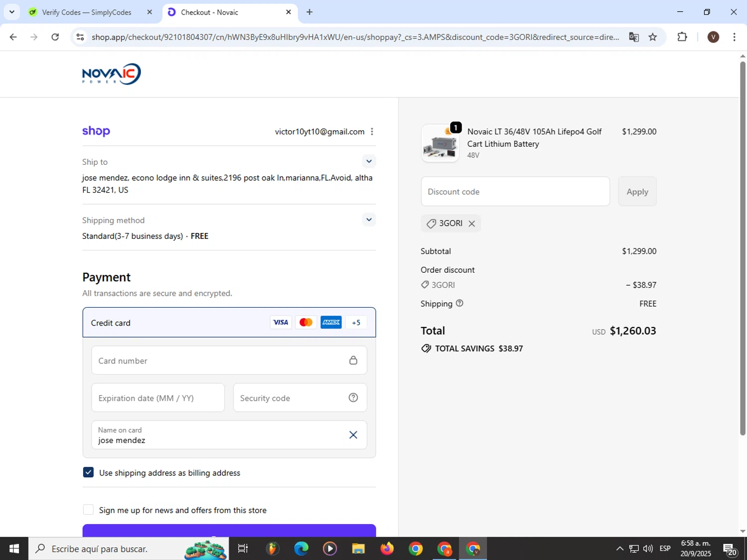Screen dimensions: 747x560
Task: Show hidden system tray icons
Action: (x=620, y=549)
